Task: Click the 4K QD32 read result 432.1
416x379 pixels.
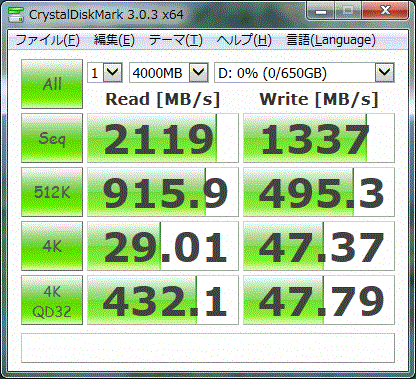Action: click(163, 300)
